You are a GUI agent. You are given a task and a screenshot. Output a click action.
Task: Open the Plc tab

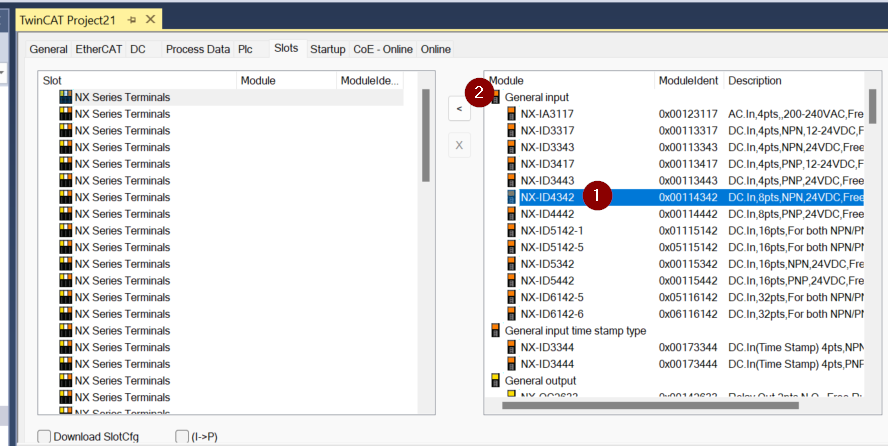point(245,49)
